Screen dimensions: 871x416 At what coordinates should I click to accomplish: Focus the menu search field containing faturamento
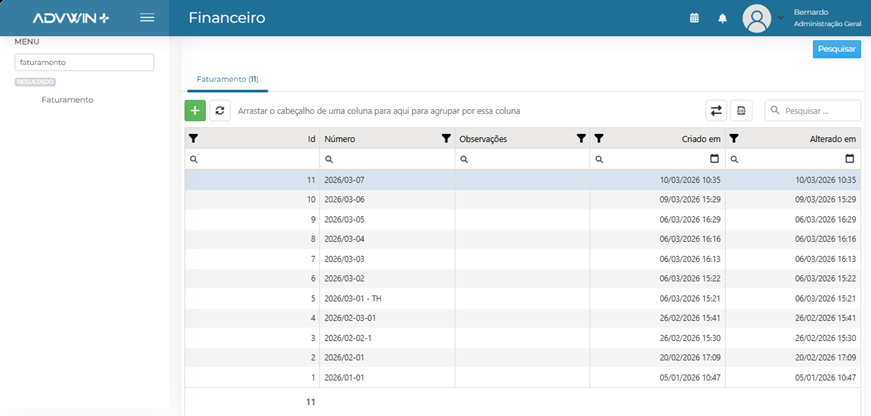tap(84, 62)
